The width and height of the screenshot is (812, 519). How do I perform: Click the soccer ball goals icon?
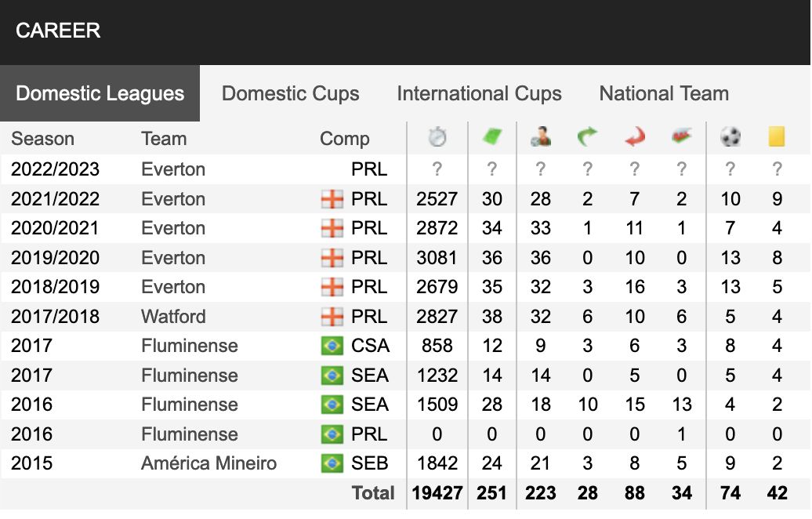point(730,137)
